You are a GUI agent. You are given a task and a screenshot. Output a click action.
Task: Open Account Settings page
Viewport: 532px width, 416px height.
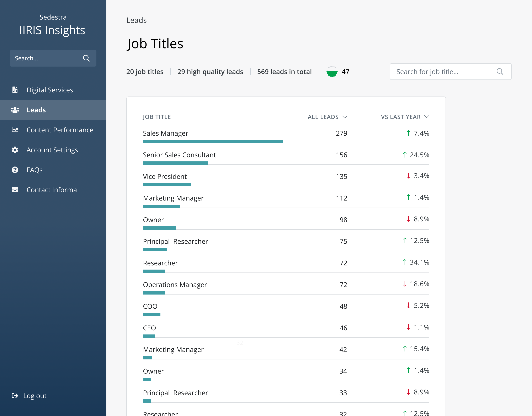click(53, 150)
